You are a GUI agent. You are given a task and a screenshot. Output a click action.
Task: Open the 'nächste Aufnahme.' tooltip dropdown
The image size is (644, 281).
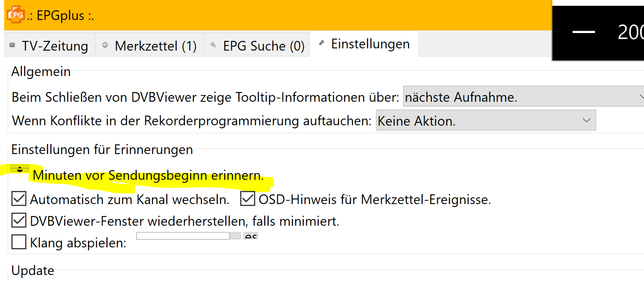(522, 96)
